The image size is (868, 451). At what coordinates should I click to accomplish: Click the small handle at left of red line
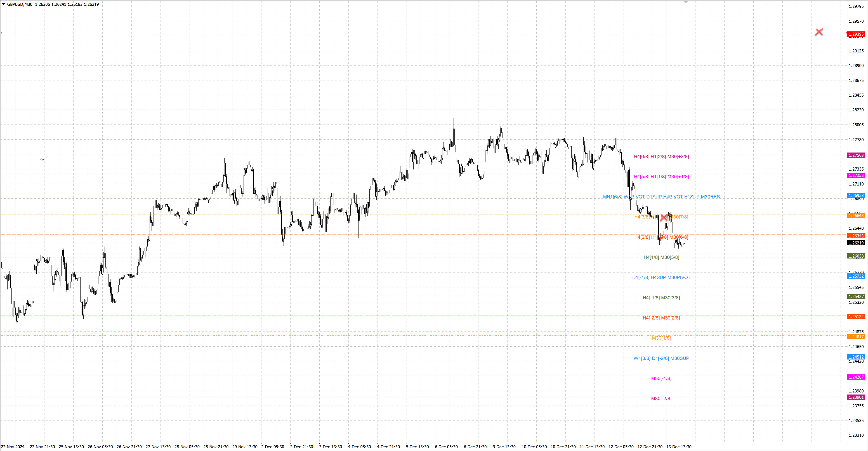(2, 33)
